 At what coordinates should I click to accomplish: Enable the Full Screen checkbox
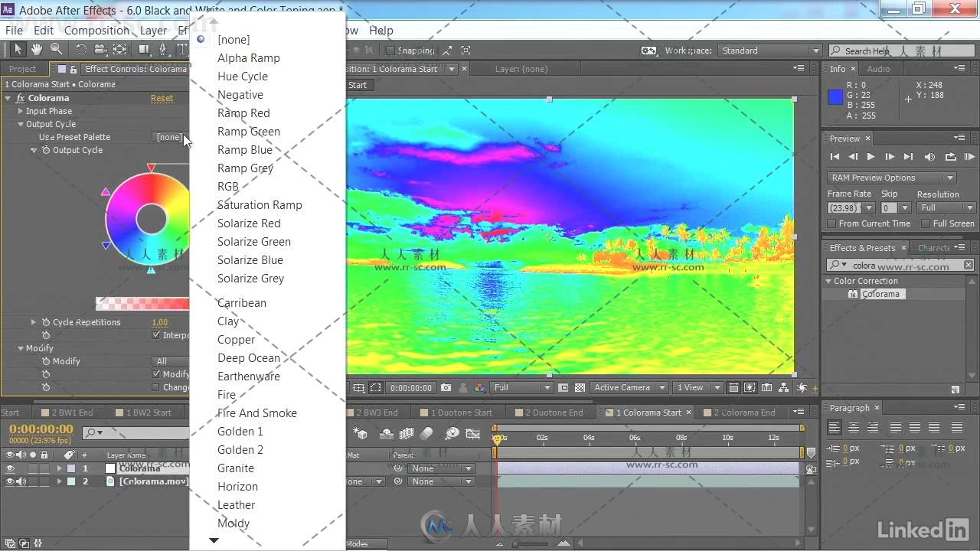coord(926,223)
